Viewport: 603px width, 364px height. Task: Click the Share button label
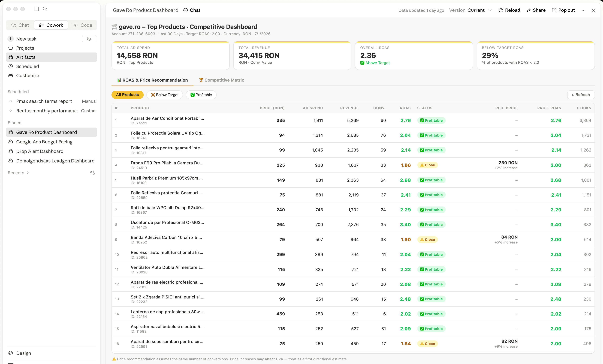(x=539, y=10)
